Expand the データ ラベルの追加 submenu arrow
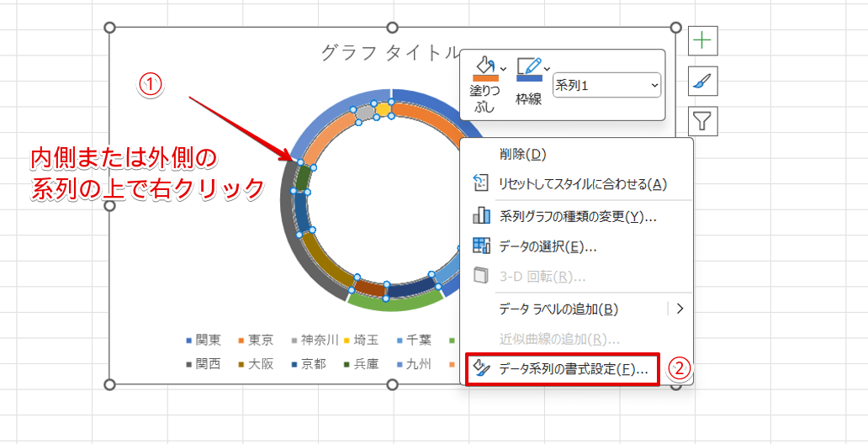 [680, 308]
